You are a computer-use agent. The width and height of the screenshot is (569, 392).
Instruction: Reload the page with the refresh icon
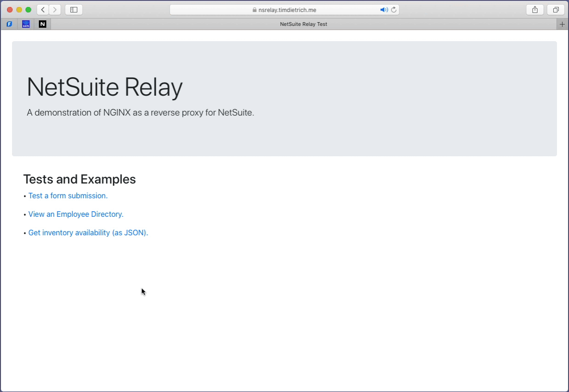click(394, 10)
